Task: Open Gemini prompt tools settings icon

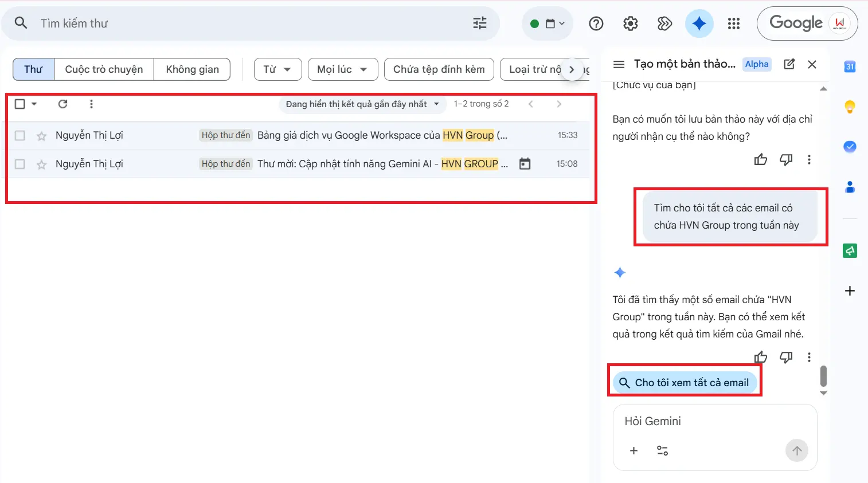Action: coord(662,450)
